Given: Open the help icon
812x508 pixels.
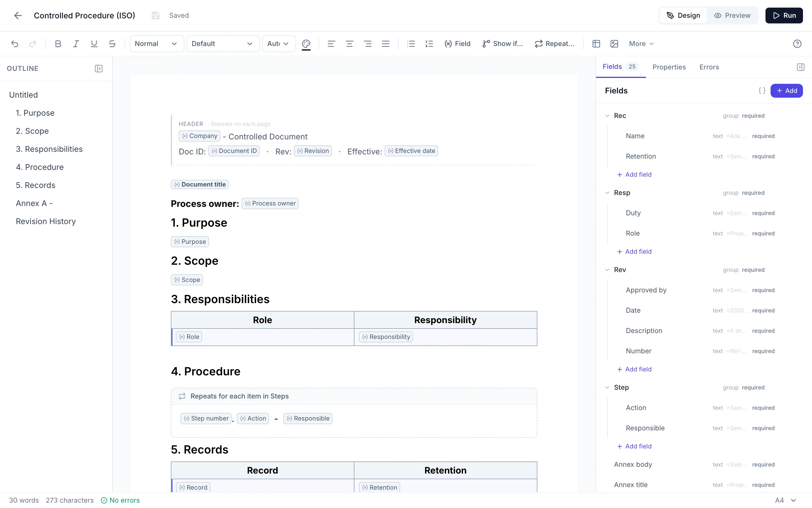Looking at the screenshot, I should [797, 44].
